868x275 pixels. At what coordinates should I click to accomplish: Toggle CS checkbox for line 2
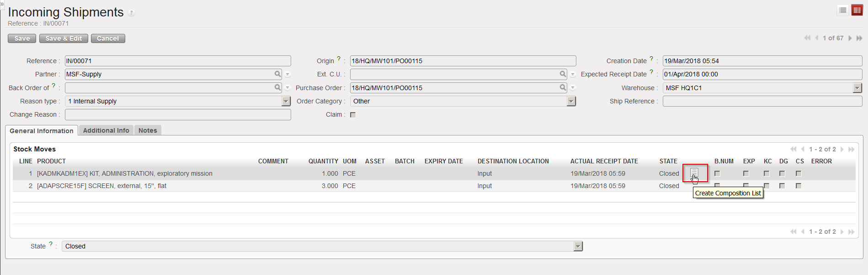tap(799, 186)
